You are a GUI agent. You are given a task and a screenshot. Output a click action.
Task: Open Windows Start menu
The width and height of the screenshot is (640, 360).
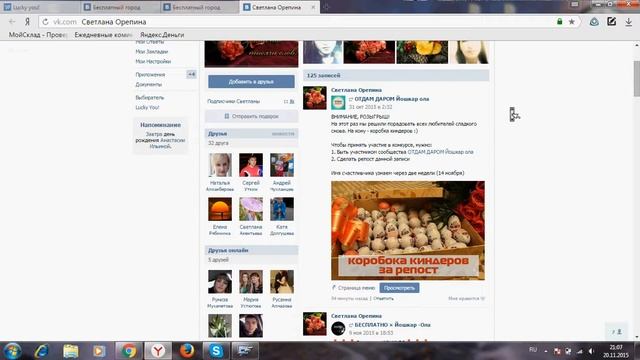[12, 351]
